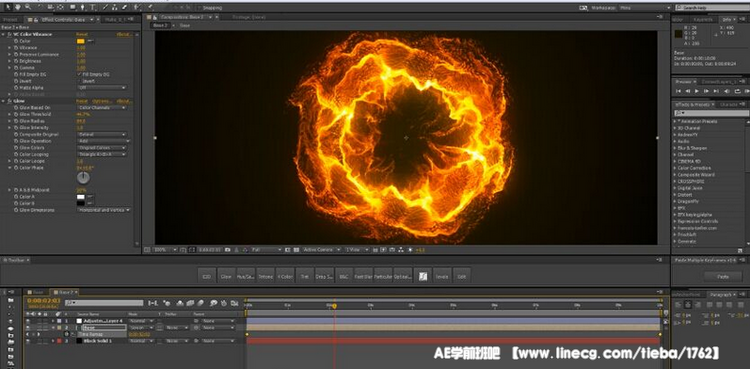Hide the Base layer in timeline
750x369 pixels.
[28, 327]
